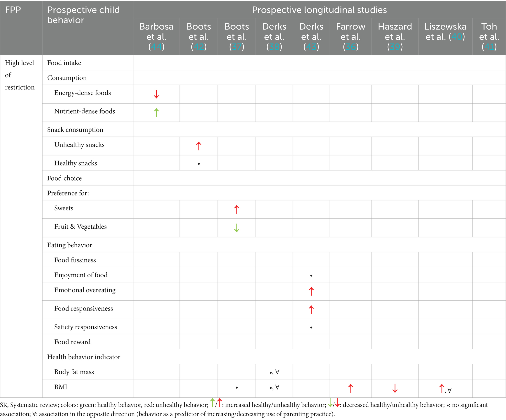The width and height of the screenshot is (506, 420).
Task: Click the 'Prospective longitudinal studies' header
Action: pyautogui.click(x=319, y=10)
